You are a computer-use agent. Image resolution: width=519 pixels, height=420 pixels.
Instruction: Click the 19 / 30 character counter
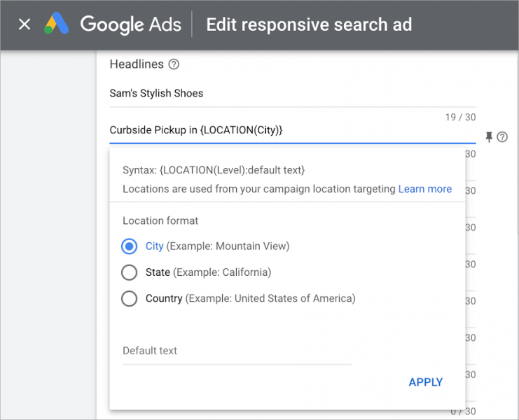pos(460,117)
